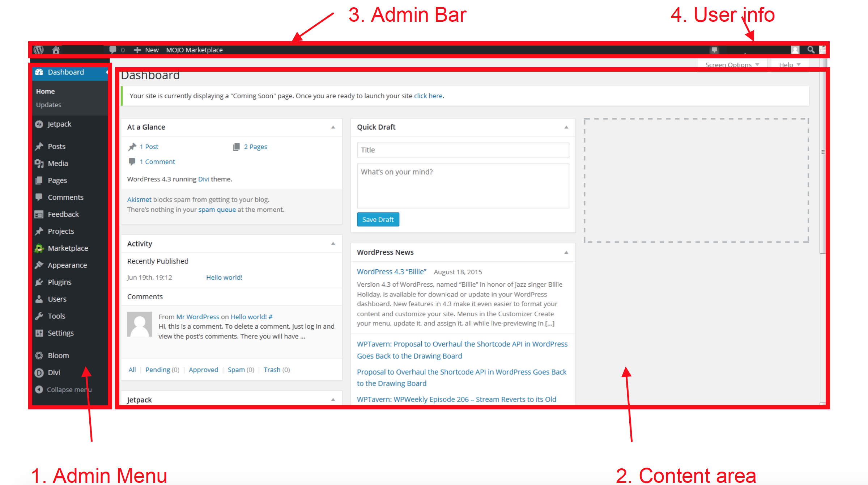This screenshot has width=868, height=485.
Task: Filter comments by Approved
Action: click(x=204, y=370)
